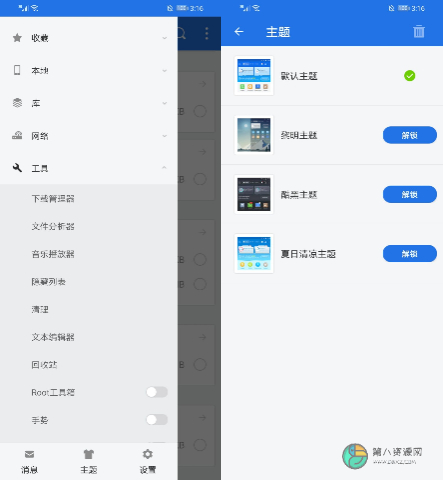Tap the three-dot overflow menu icon
Image resolution: width=443 pixels, height=480 pixels.
click(207, 33)
